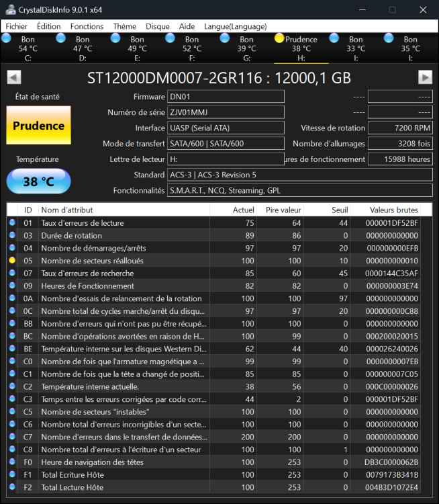
Task: Click the yellow Prudence health status button
Action: 38,126
